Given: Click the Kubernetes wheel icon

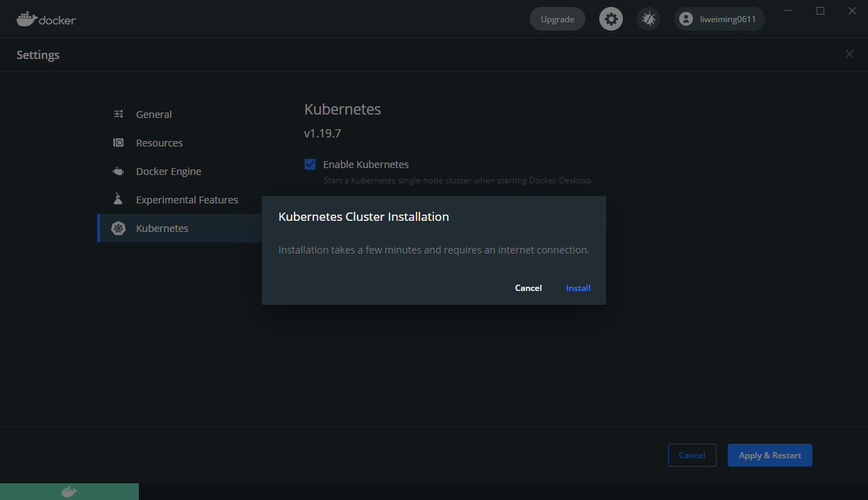Looking at the screenshot, I should 119,228.
